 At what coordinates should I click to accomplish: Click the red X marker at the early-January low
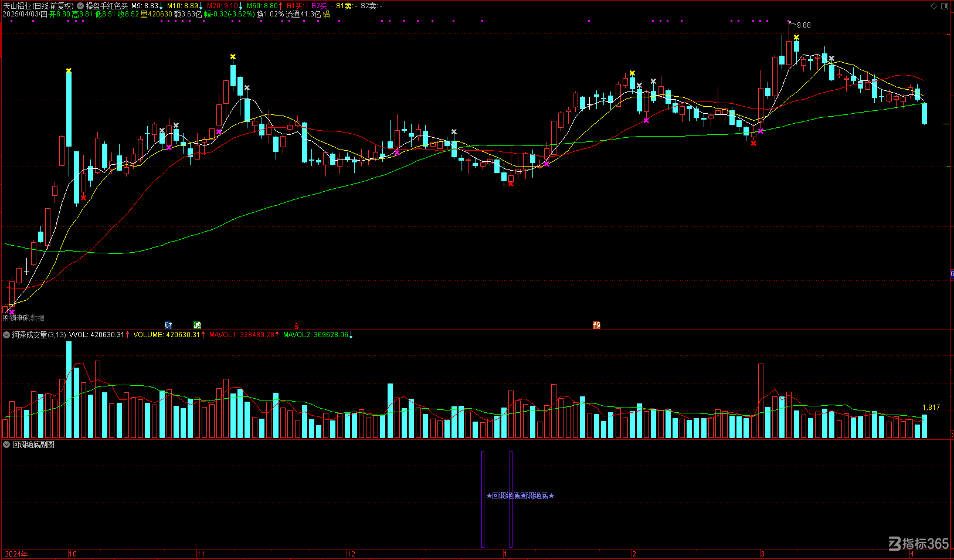click(x=511, y=184)
